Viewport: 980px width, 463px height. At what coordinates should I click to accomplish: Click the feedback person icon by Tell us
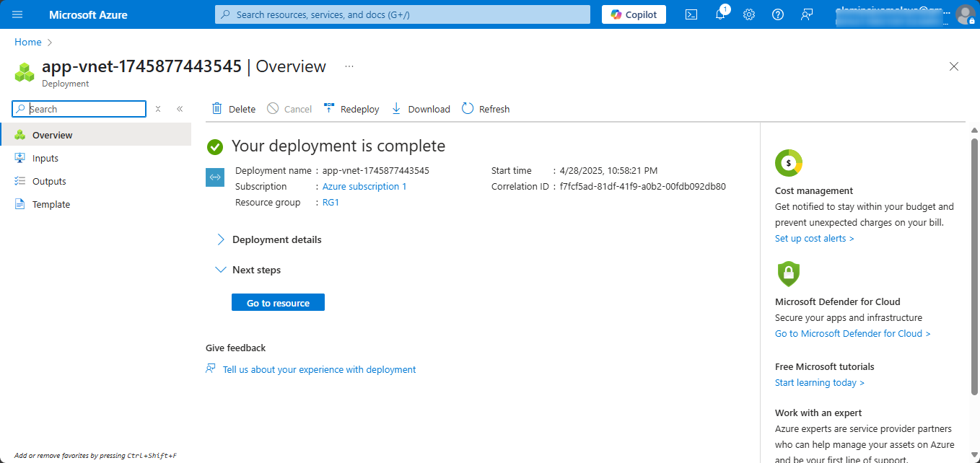(x=211, y=369)
